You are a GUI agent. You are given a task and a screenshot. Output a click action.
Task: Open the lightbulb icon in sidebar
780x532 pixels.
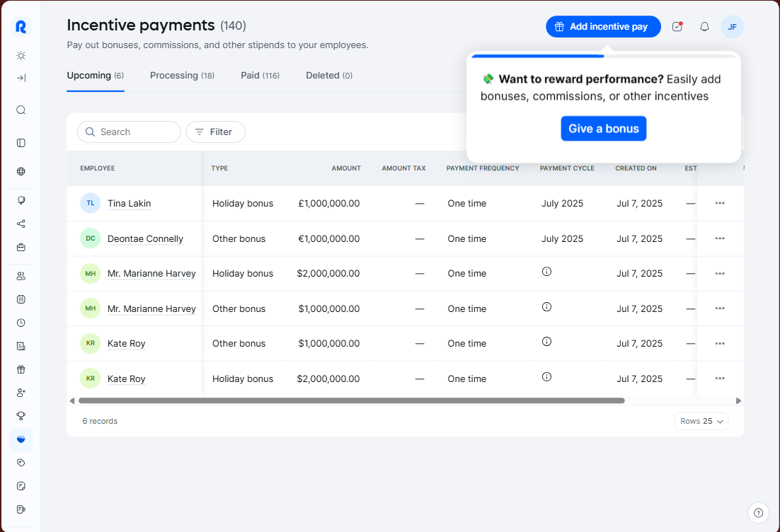(x=21, y=200)
